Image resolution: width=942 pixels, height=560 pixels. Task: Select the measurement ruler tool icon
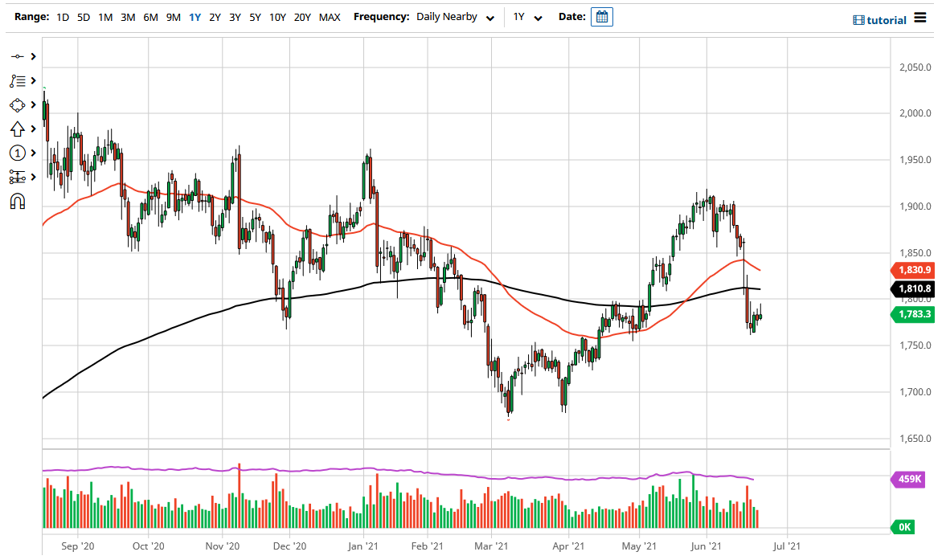(18, 177)
